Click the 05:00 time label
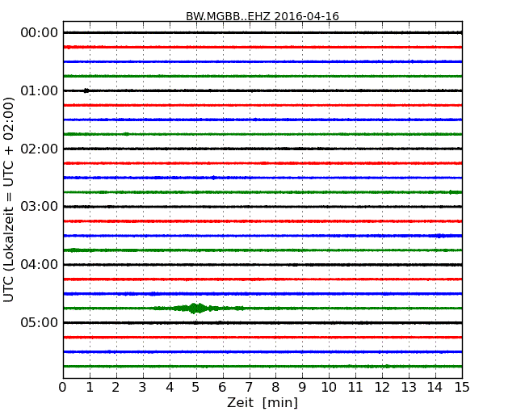The image size is (525, 420). 40,322
